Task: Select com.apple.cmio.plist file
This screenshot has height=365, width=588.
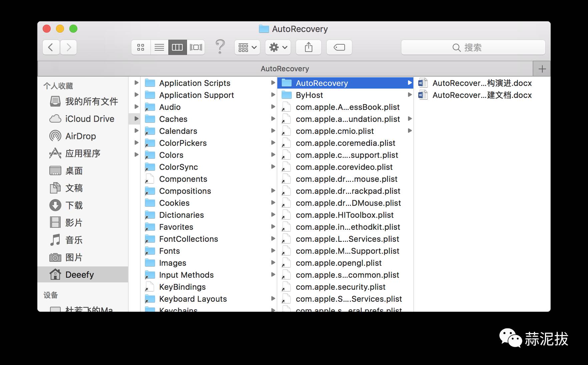Action: point(335,131)
